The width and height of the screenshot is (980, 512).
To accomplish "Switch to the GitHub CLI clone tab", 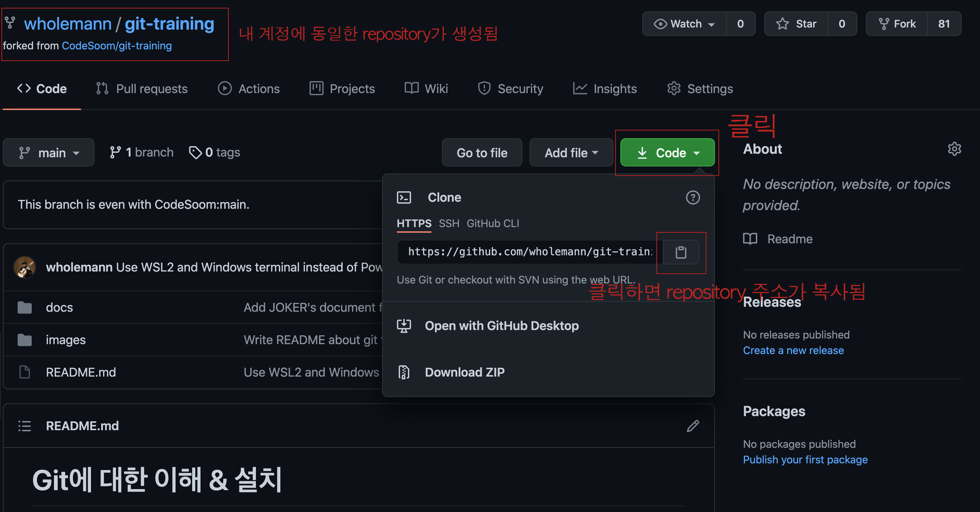I will click(x=493, y=224).
